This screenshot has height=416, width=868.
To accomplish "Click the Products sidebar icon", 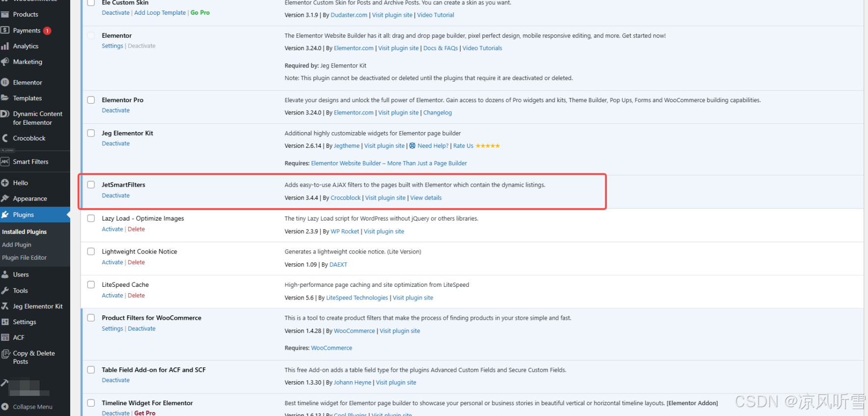I will pos(5,14).
